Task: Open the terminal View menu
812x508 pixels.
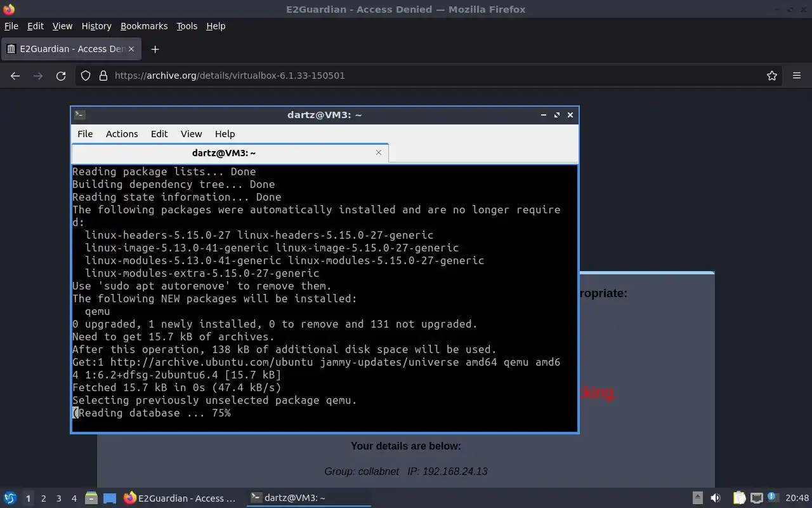Action: [191, 134]
